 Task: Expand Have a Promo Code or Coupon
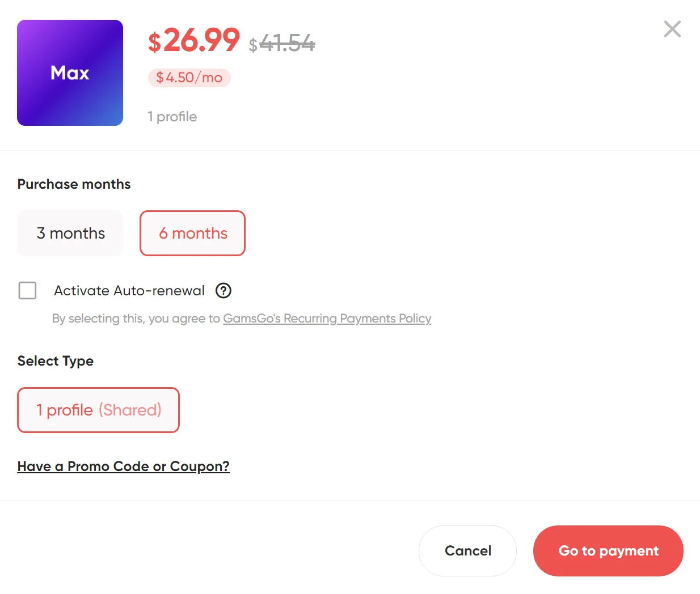pyautogui.click(x=124, y=466)
